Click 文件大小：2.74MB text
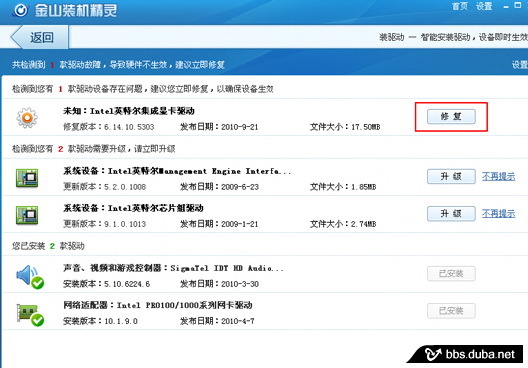 tap(343, 224)
